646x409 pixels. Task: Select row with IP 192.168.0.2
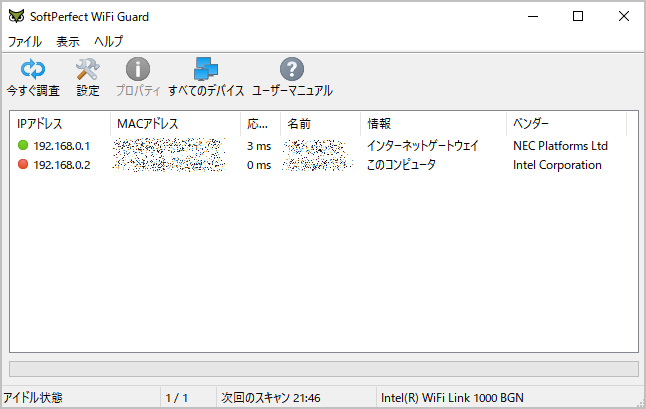click(324, 165)
